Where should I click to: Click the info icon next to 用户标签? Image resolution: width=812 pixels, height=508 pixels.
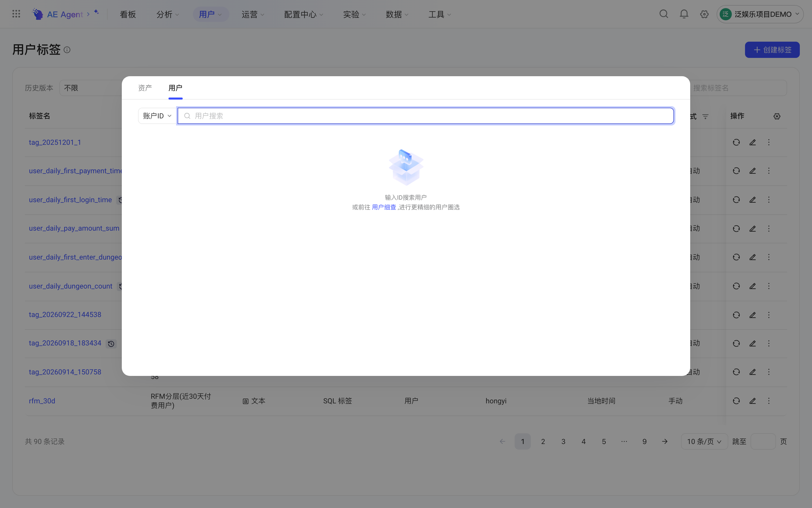[67, 50]
